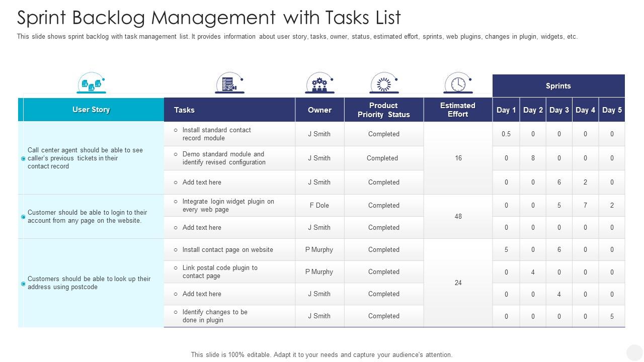644x362 pixels.
Task: Select the estimated effort cell showing 48
Action: click(457, 216)
